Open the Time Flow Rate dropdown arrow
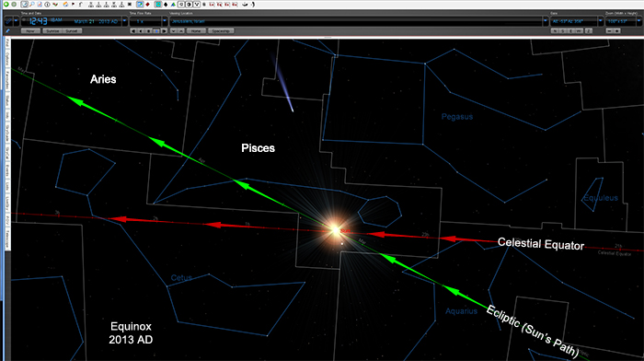Image resolution: width=644 pixels, height=361 pixels. tap(165, 21)
